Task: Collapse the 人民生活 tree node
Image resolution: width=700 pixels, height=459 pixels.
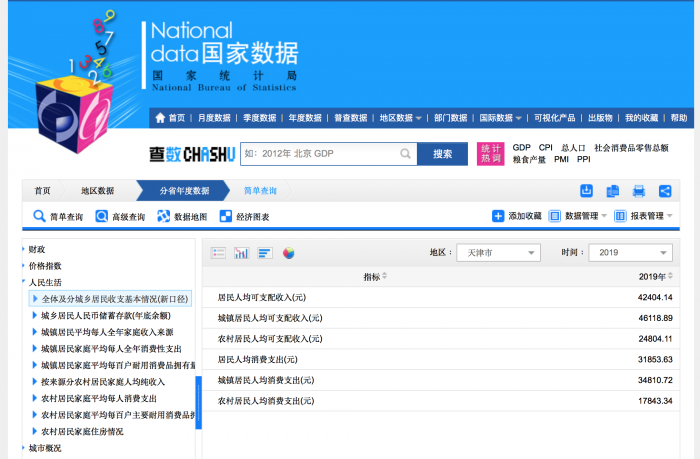Action: (x=45, y=282)
